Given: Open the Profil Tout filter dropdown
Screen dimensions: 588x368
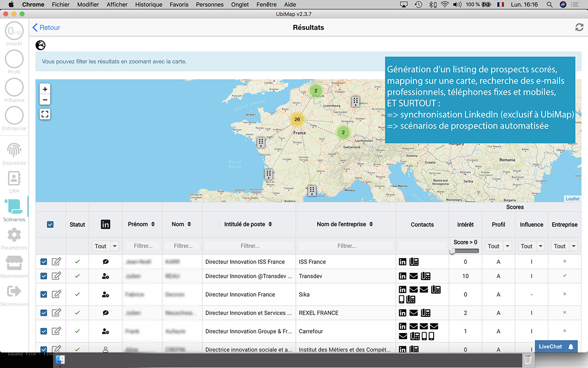Looking at the screenshot, I should coord(498,246).
